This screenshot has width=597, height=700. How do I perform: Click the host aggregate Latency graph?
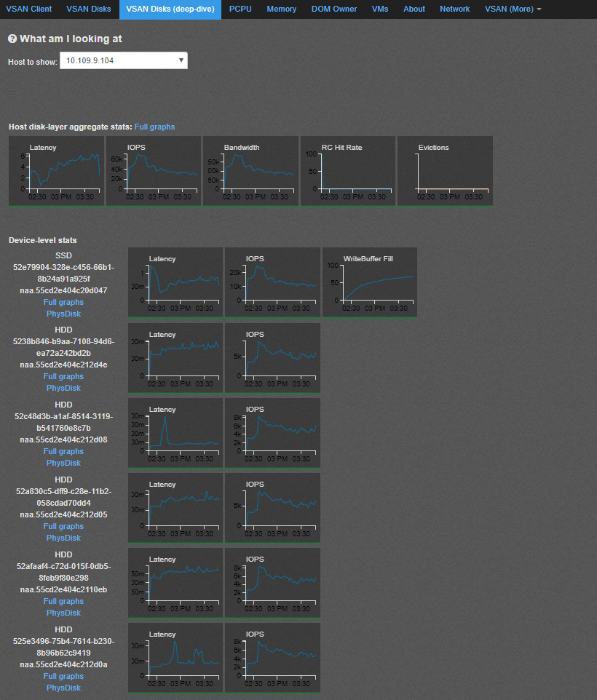click(x=56, y=171)
